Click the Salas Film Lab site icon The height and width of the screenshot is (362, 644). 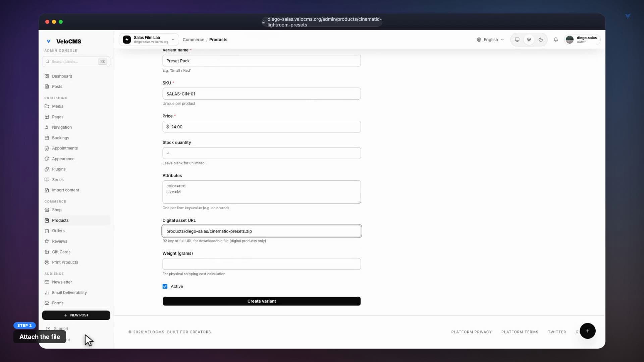coord(127,40)
